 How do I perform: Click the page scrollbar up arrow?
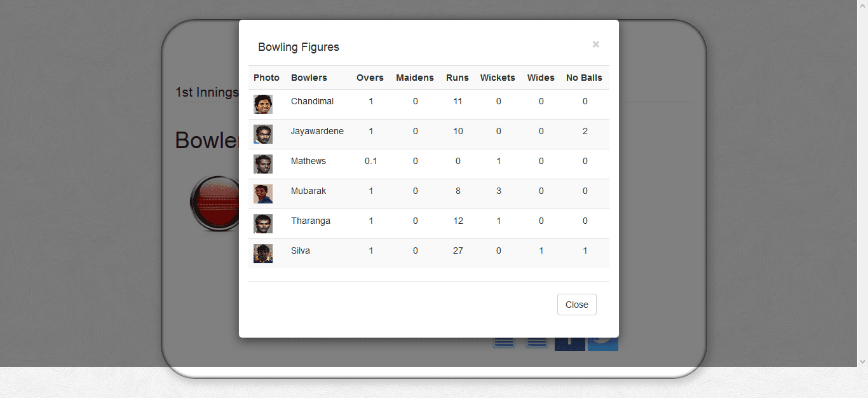pyautogui.click(x=863, y=4)
